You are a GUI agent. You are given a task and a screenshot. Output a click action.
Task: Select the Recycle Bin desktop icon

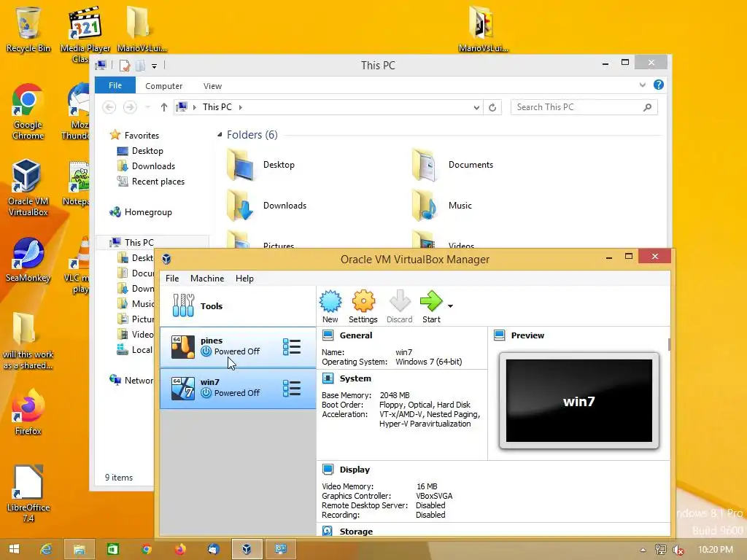28,29
